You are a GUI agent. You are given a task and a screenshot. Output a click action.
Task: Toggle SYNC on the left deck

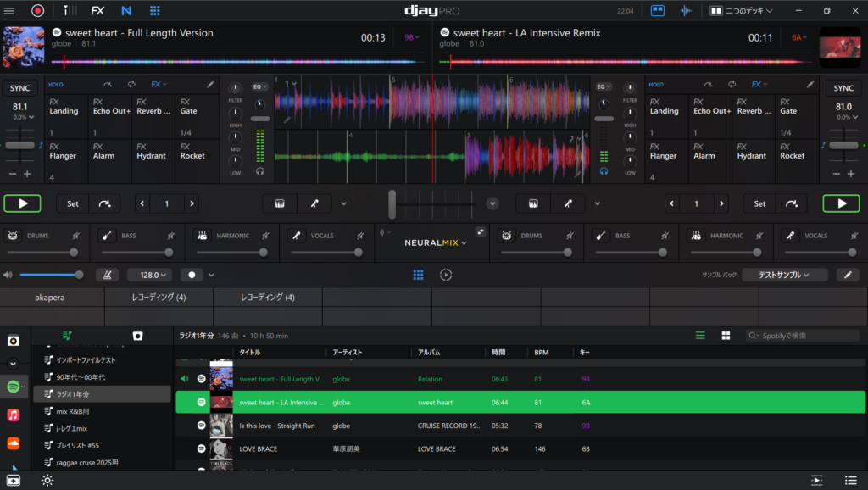[19, 88]
